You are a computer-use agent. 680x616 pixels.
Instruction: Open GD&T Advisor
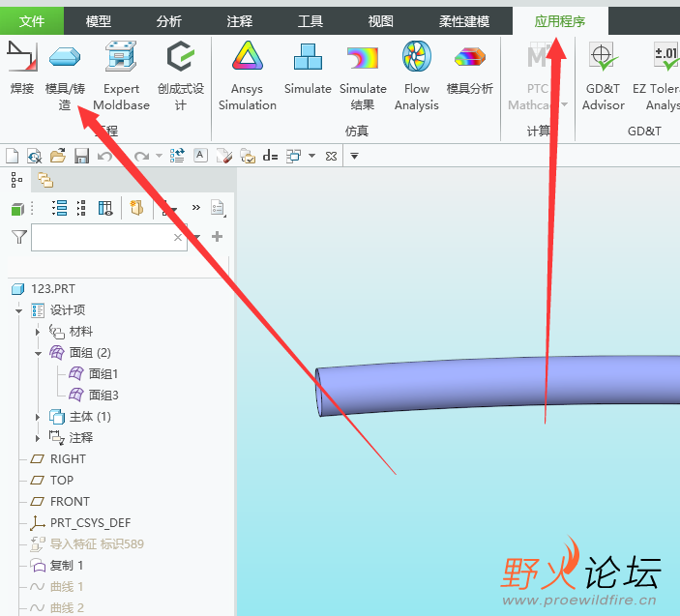click(x=604, y=74)
